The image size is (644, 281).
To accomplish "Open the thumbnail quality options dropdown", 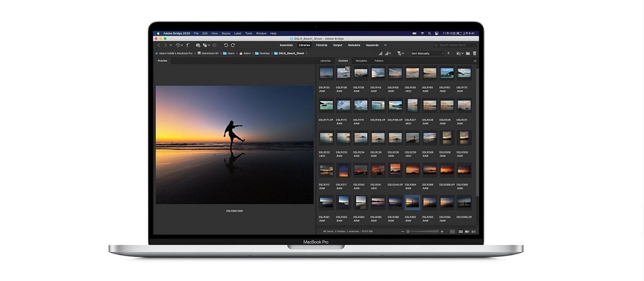I will coord(388,53).
